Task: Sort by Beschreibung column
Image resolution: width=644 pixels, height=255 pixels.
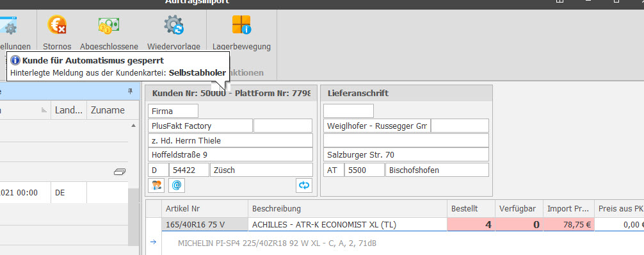Action: click(x=348, y=209)
